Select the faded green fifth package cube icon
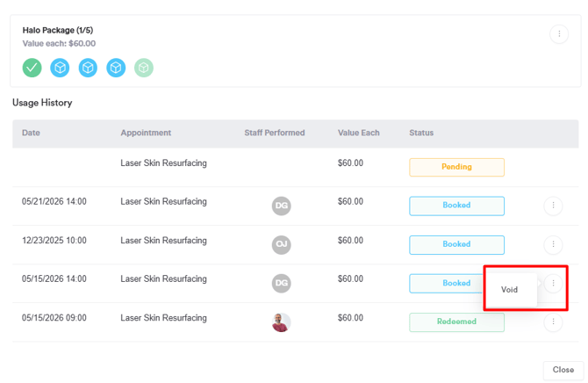This screenshot has width=588, height=383. click(144, 68)
